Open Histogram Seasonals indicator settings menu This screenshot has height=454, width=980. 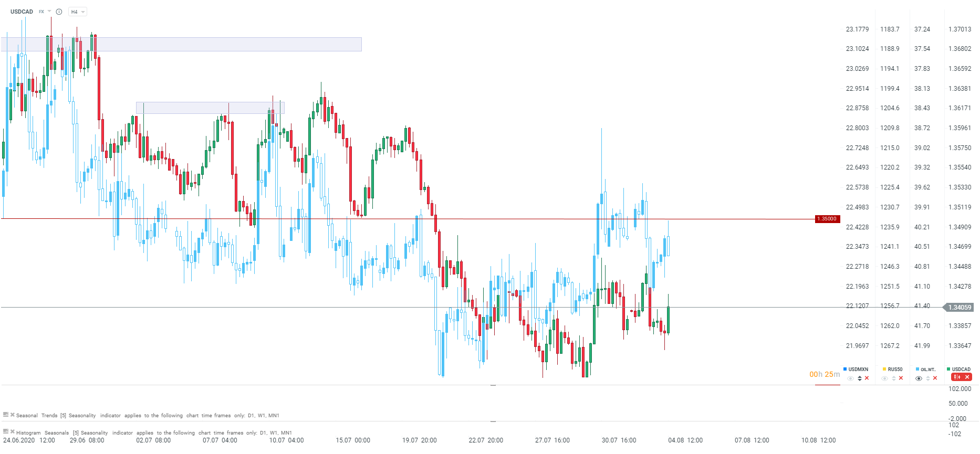click(6, 432)
